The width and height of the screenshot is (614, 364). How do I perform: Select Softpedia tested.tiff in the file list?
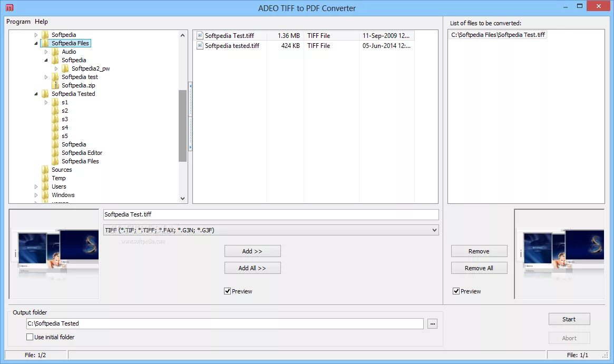232,46
